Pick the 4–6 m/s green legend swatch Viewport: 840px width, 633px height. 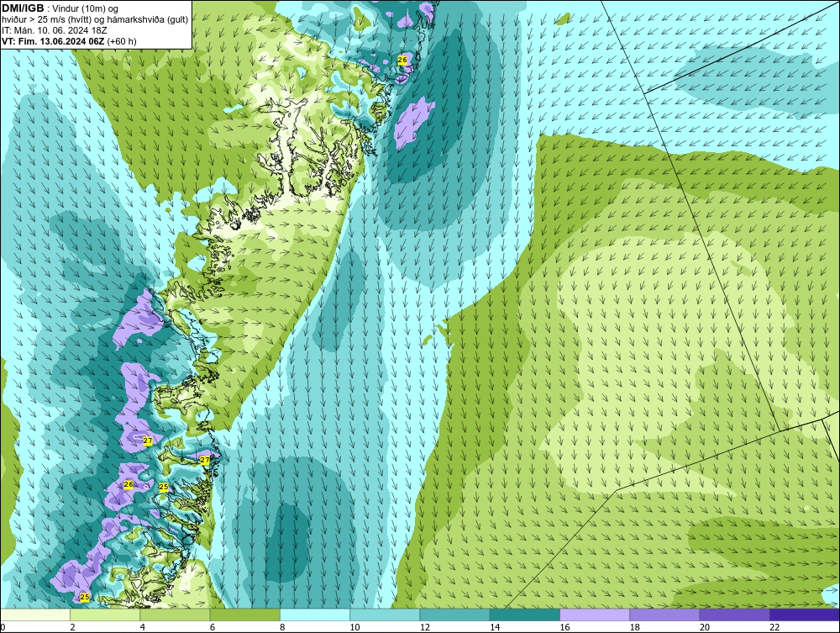tap(176, 615)
